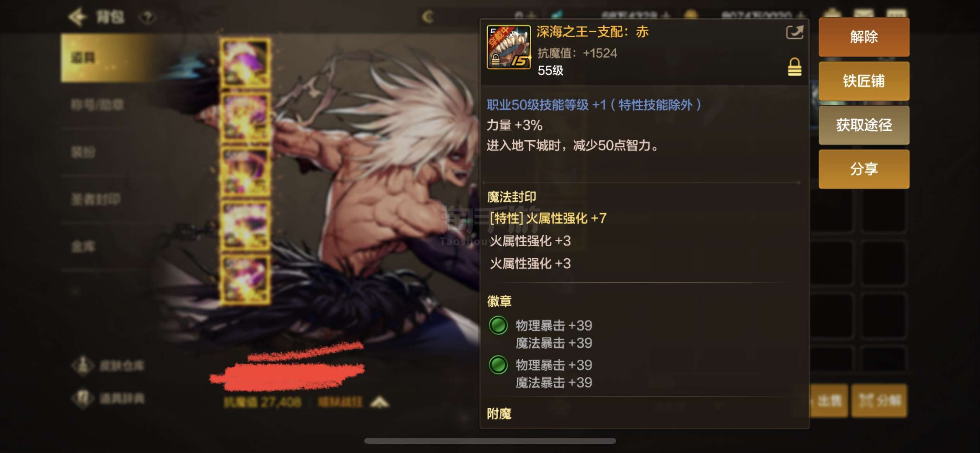Screen dimensions: 980x453
Task: Select the third glowing equipment slot
Action: point(245,171)
